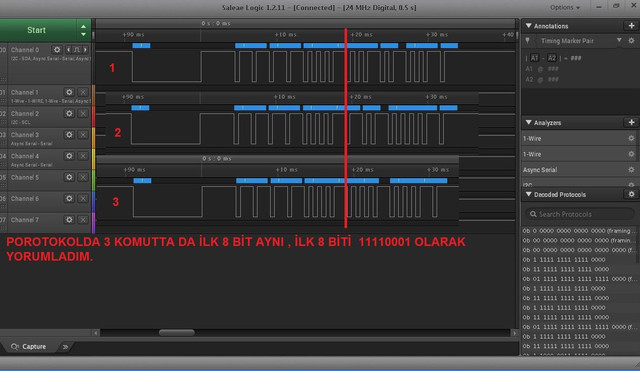The width and height of the screenshot is (640, 371).
Task: Click the magnifier icon in Search Protocols
Action: tap(533, 214)
